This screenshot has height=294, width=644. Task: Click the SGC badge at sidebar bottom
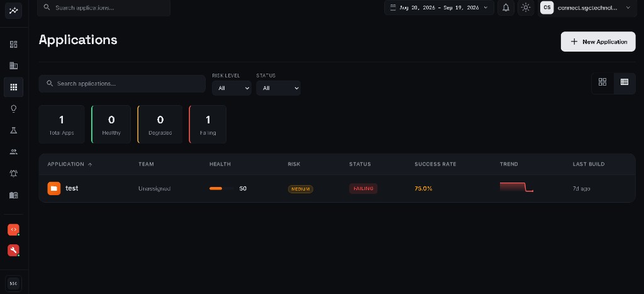[14, 284]
